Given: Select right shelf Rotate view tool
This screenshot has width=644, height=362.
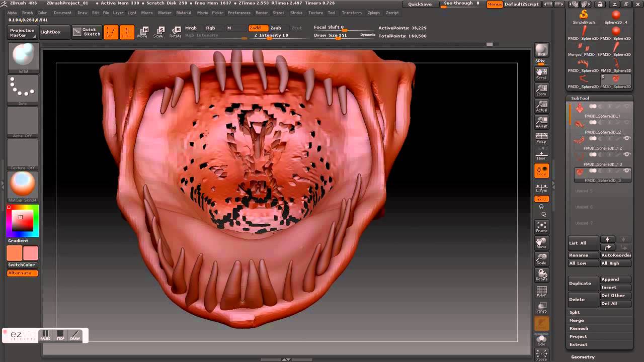Looking at the screenshot, I should coord(541,275).
